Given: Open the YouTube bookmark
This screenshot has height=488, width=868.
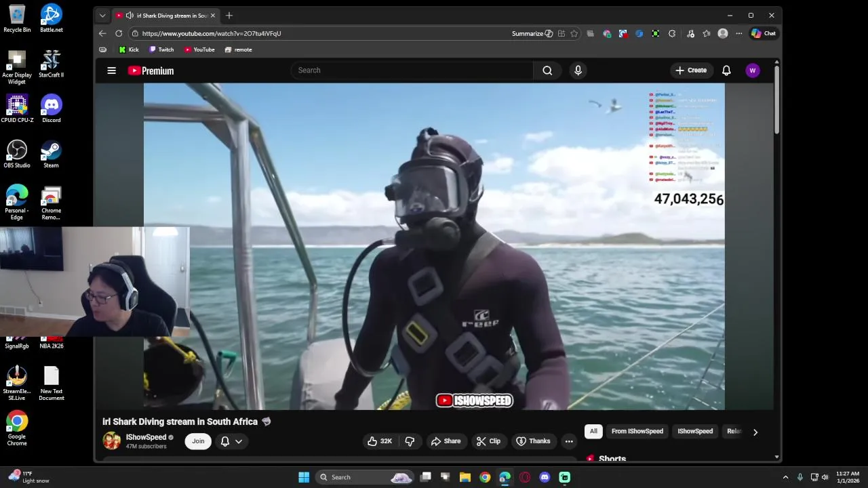Looking at the screenshot, I should (199, 49).
